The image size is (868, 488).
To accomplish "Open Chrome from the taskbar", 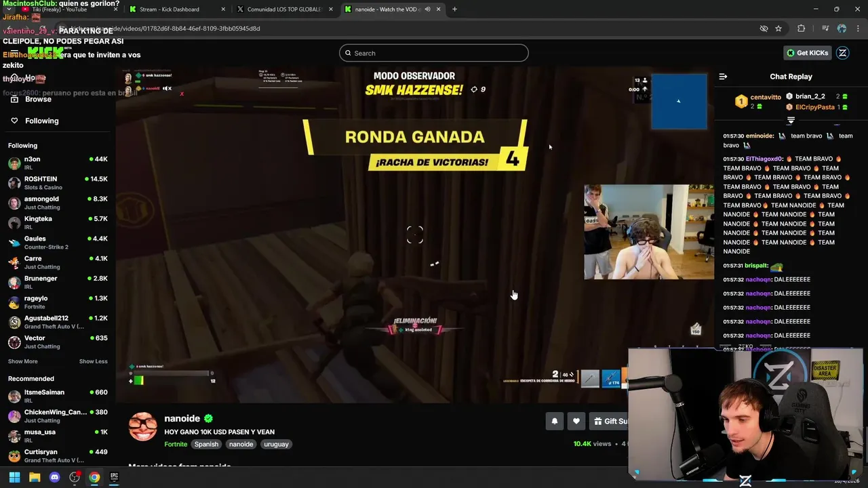I will (x=94, y=477).
